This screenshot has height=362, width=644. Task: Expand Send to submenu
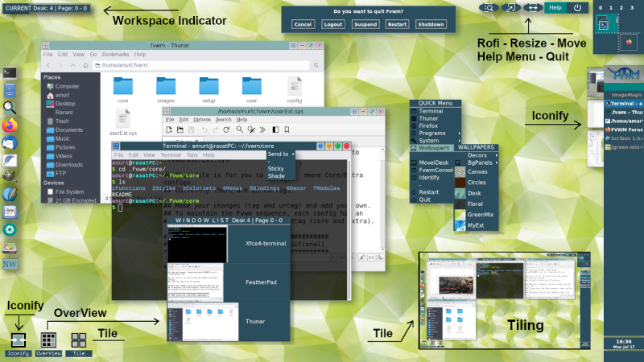280,154
